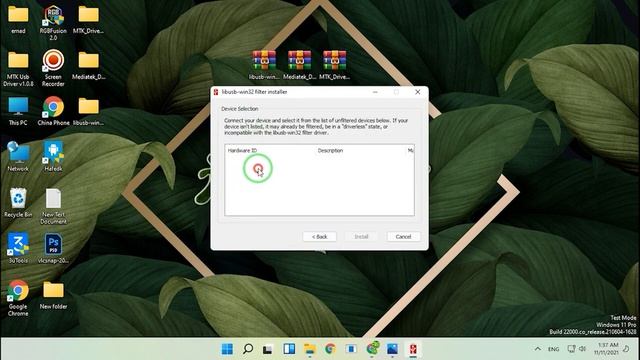The width and height of the screenshot is (640, 360).
Task: Open taskbar Search
Action: (x=248, y=349)
